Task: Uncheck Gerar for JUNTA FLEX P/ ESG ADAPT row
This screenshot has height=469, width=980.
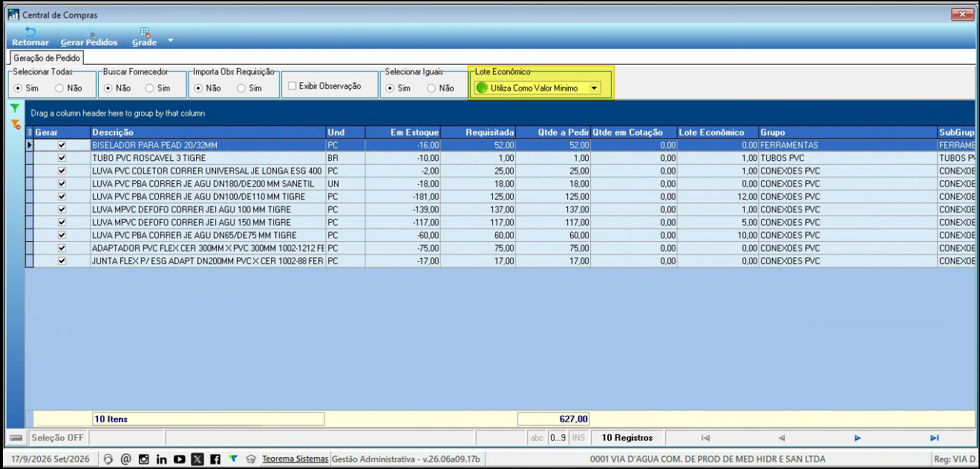Action: coord(62,261)
